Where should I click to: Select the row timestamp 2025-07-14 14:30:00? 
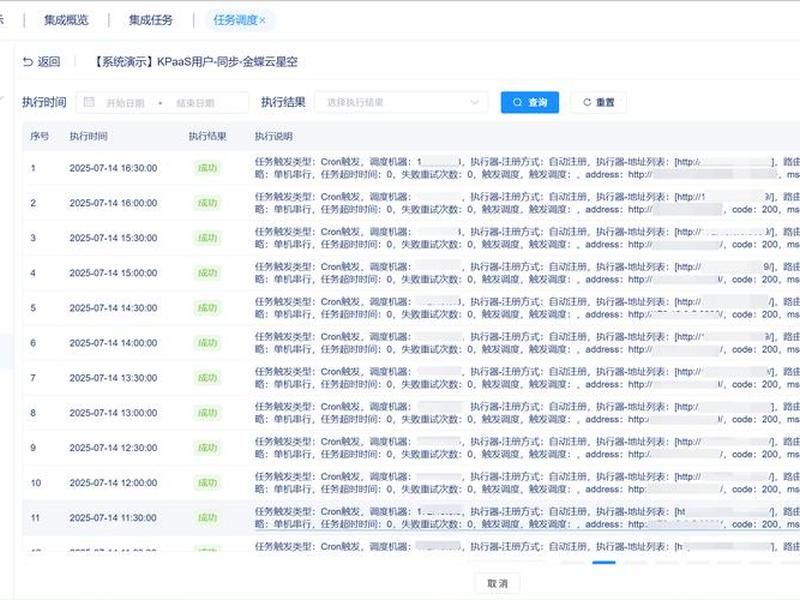pyautogui.click(x=113, y=308)
